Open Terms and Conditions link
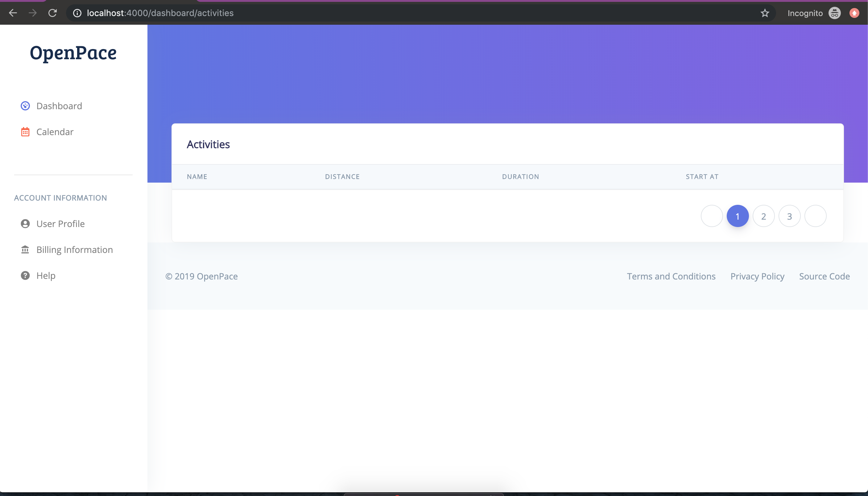Image resolution: width=868 pixels, height=496 pixels. coord(671,276)
